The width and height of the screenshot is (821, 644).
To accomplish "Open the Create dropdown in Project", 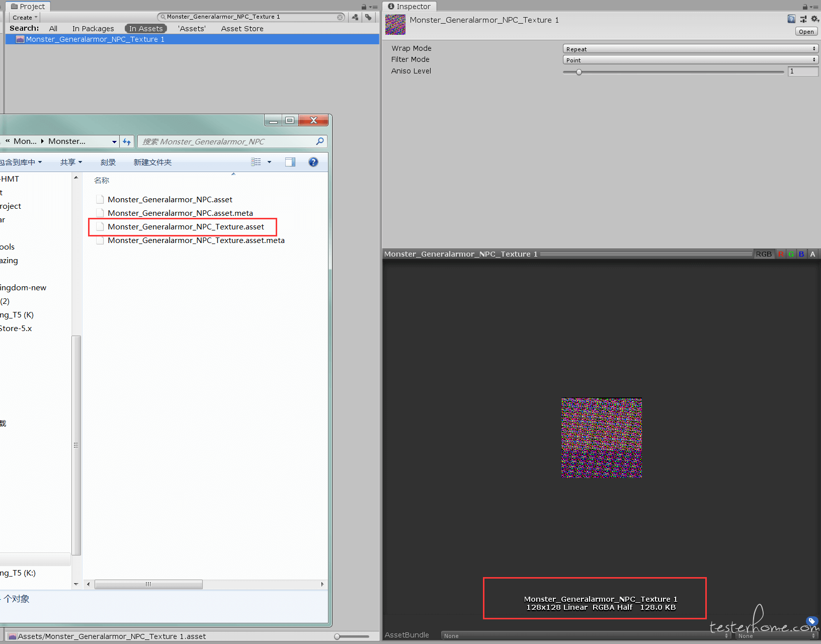I will [25, 17].
